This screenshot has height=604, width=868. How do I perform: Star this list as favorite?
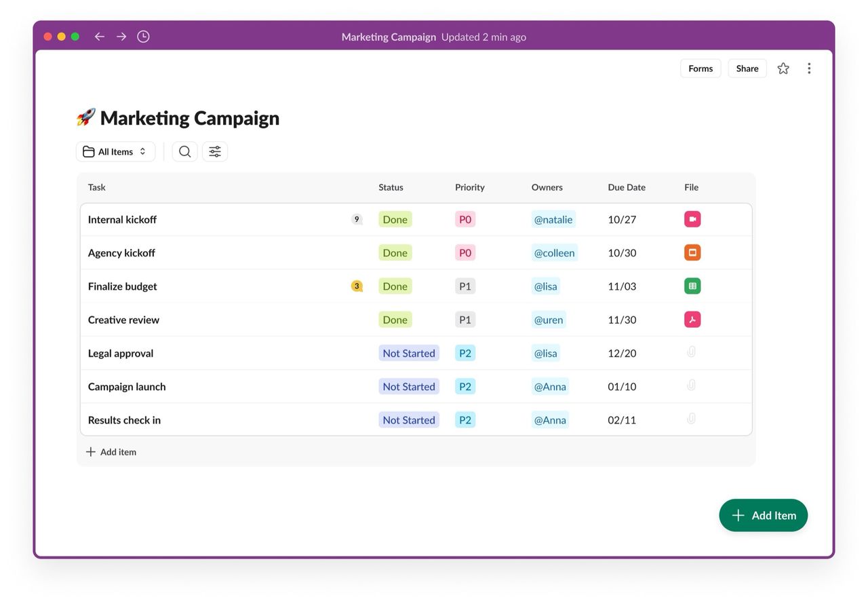783,69
